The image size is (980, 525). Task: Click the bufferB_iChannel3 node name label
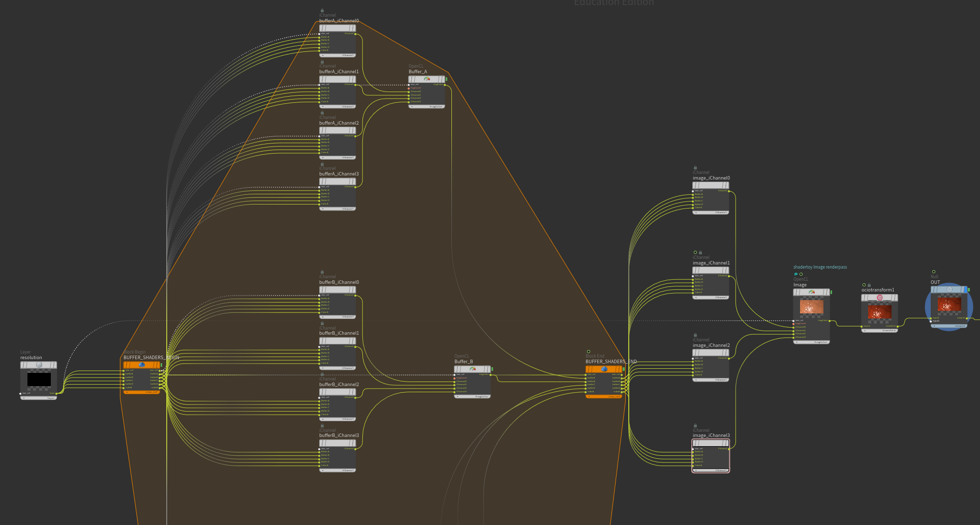[x=339, y=435]
